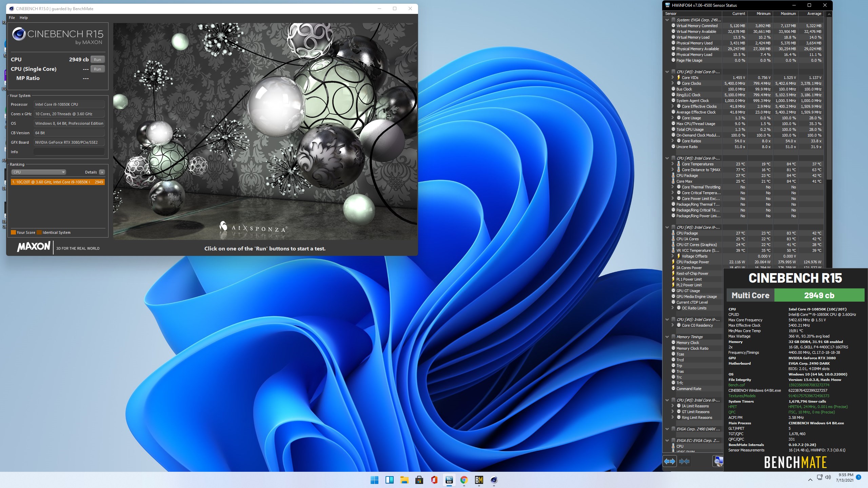Click the BenchMate logo in result panel
The image size is (868, 488).
[x=795, y=462]
